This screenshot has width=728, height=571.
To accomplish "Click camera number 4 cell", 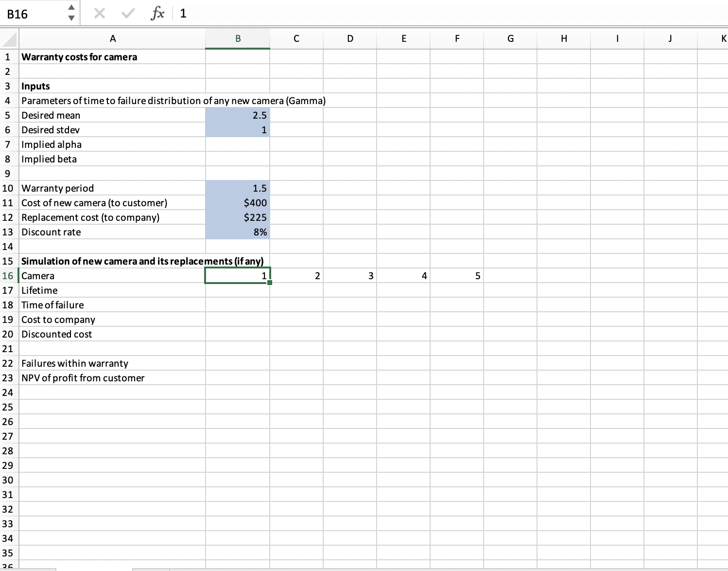I will pos(403,276).
